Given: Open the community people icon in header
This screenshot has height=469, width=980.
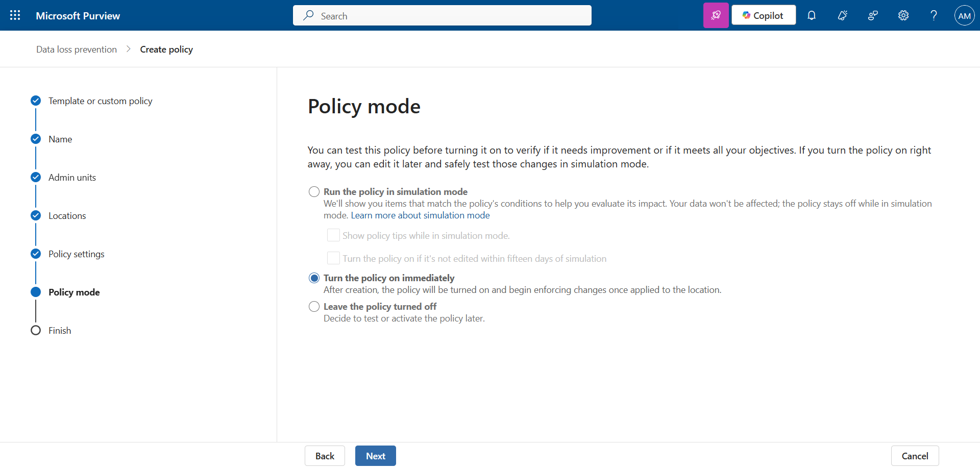Looking at the screenshot, I should pos(873,15).
